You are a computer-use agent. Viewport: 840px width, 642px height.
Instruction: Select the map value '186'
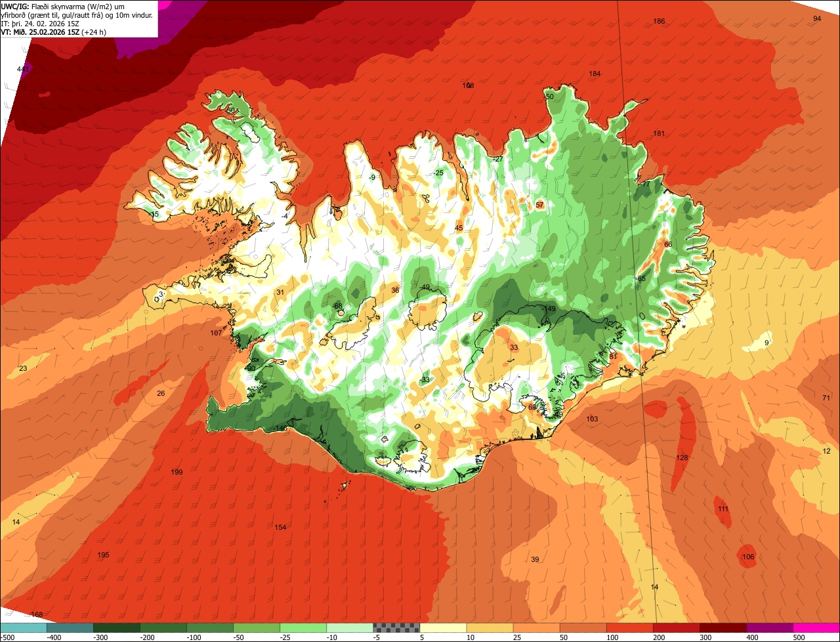[x=659, y=22]
